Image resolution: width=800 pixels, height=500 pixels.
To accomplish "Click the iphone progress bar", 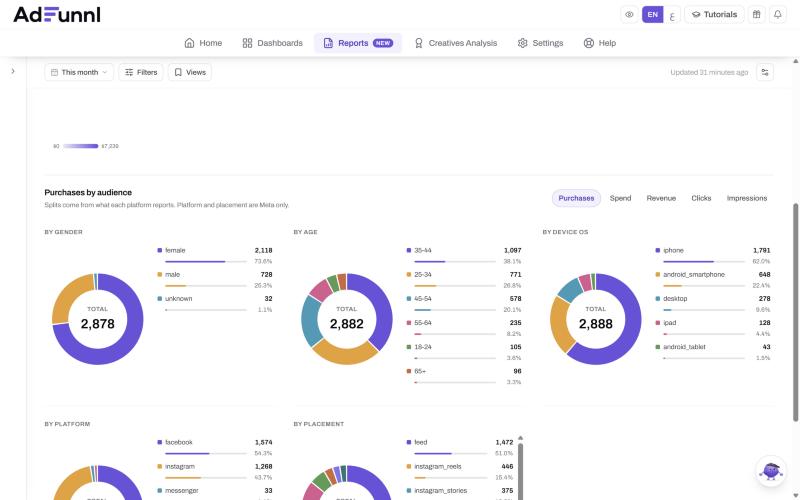I will coord(704,261).
